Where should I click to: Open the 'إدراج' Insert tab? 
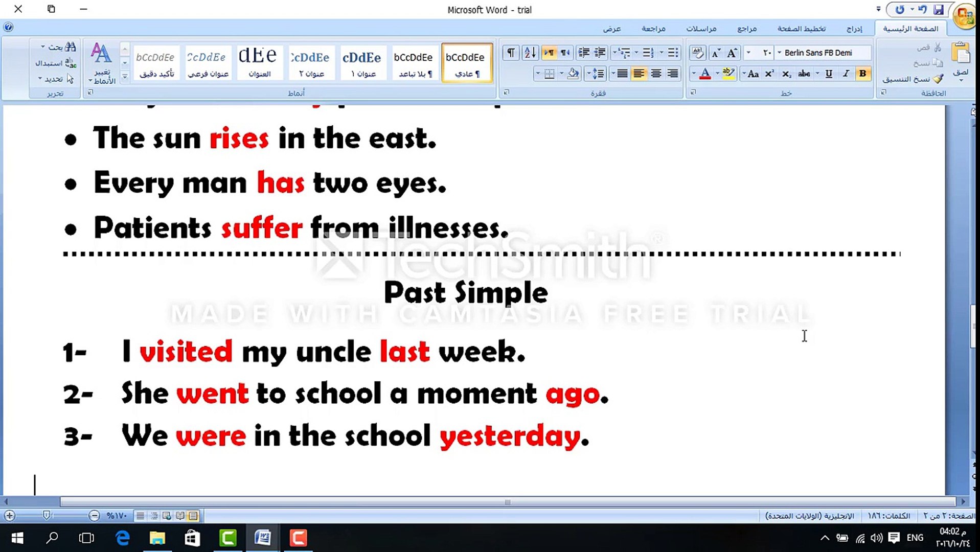(x=854, y=29)
